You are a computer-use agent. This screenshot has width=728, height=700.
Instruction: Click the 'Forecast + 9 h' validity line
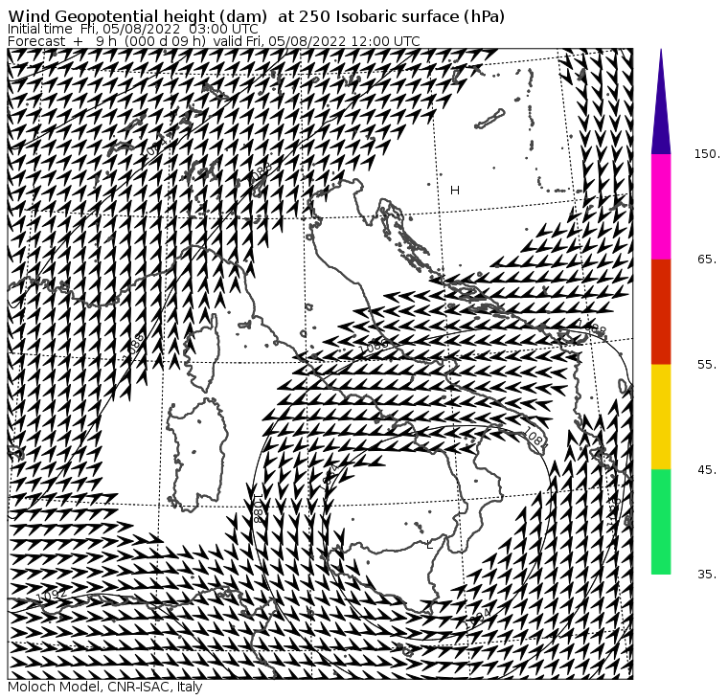tap(214, 41)
